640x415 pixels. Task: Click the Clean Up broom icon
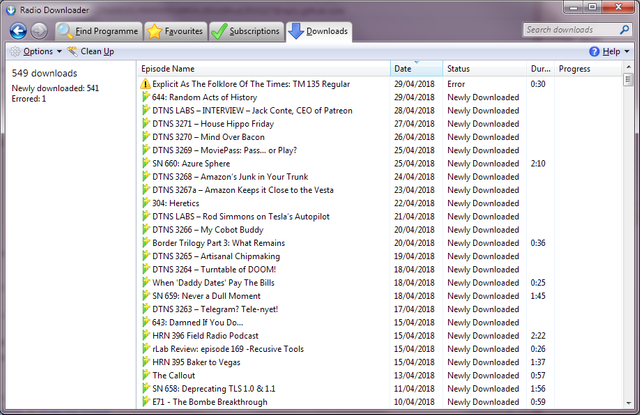click(x=72, y=51)
